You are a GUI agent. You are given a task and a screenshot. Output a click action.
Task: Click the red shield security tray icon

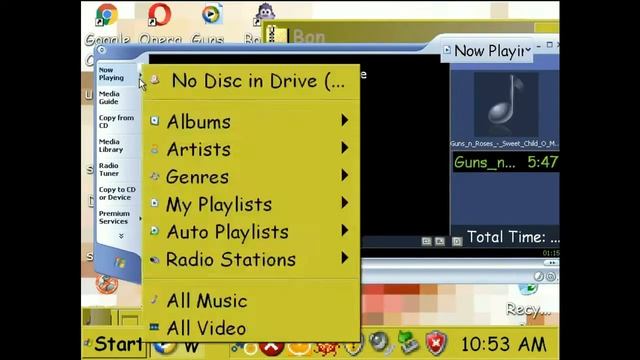436,343
